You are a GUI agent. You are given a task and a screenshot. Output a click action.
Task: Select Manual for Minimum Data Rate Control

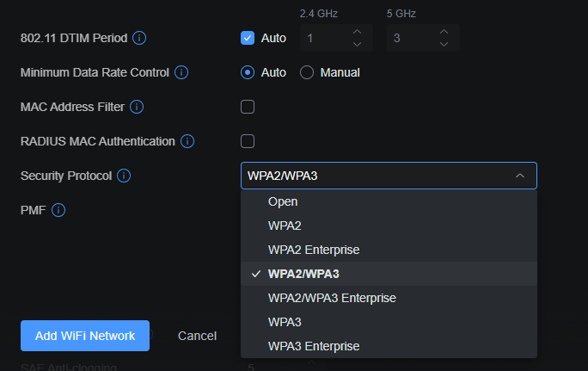coord(307,72)
